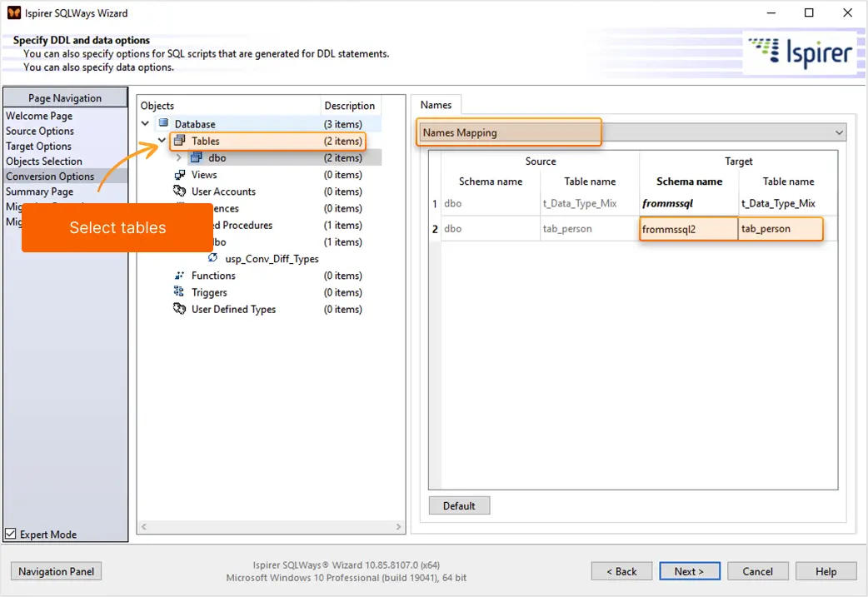Image resolution: width=868 pixels, height=597 pixels.
Task: Collapse the Tables tree node
Action: (162, 141)
